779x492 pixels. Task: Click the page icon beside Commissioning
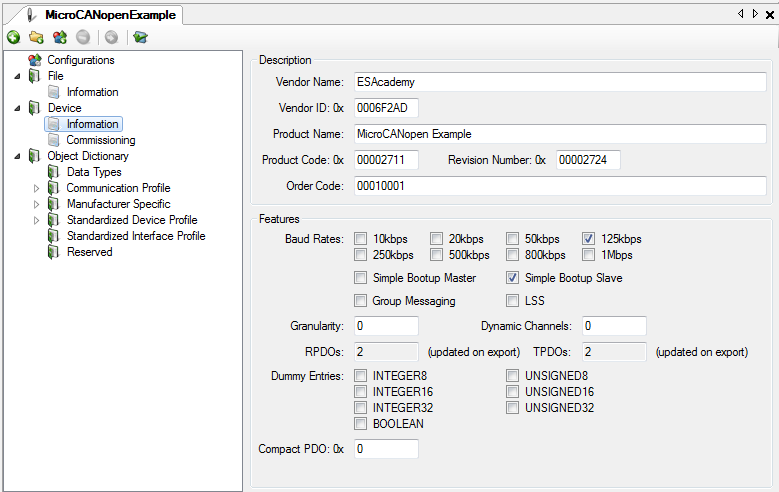[54, 140]
